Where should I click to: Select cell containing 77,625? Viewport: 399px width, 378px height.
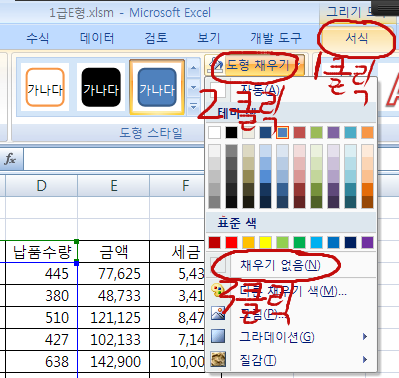click(114, 274)
